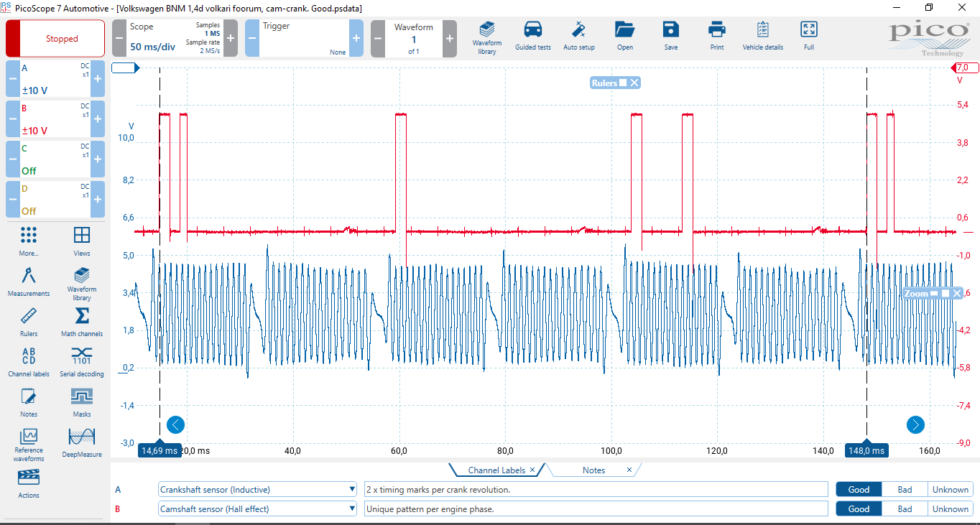The width and height of the screenshot is (980, 525).
Task: Expand Camshaft sensor label dropdown
Action: pyautogui.click(x=352, y=509)
